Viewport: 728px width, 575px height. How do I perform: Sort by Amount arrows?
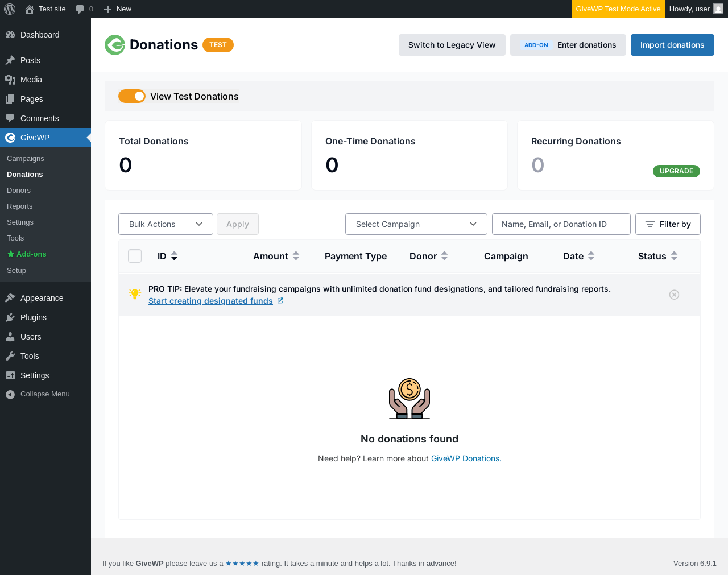[296, 256]
